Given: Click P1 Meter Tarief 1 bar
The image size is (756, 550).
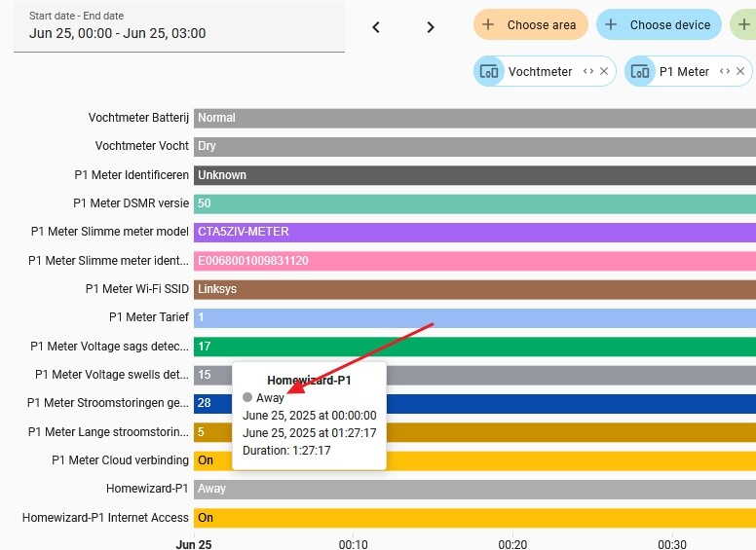Looking at the screenshot, I should point(474,318).
